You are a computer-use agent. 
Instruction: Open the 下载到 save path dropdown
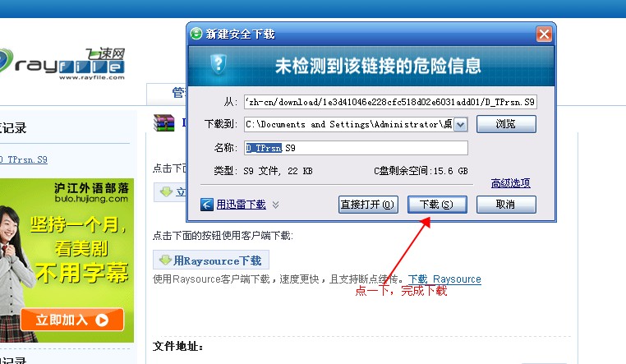[x=460, y=125]
